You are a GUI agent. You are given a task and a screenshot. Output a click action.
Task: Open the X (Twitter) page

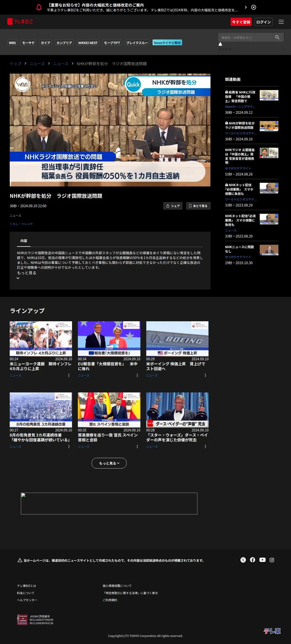click(x=243, y=560)
